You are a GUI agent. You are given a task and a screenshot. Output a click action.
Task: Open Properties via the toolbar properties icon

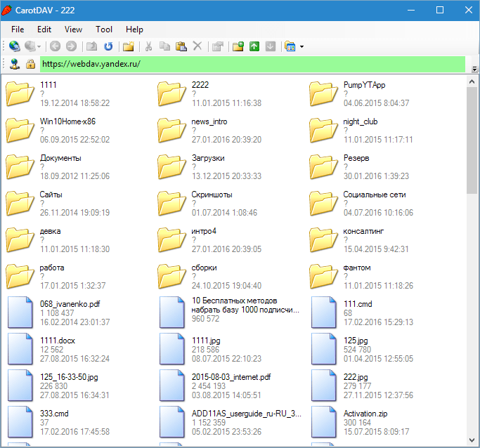218,46
